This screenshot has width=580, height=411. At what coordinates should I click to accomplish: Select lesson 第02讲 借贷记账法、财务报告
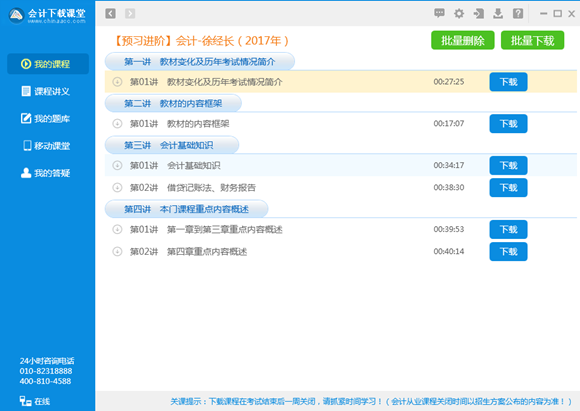click(341, 188)
